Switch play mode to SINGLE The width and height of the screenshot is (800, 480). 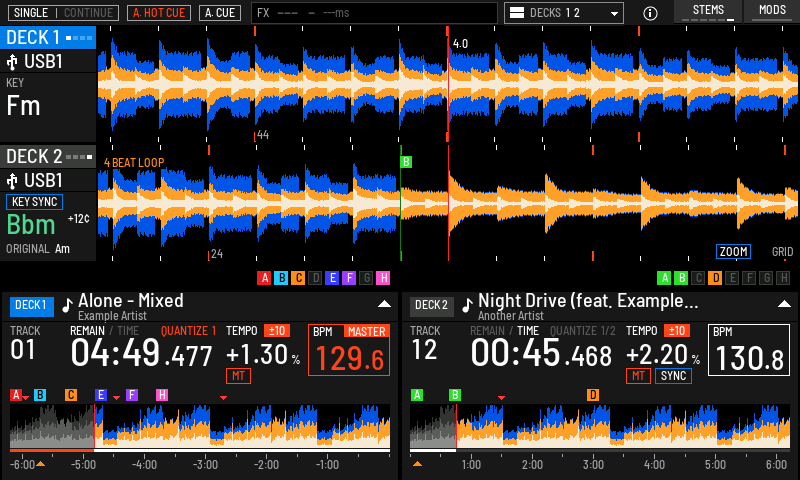[31, 13]
